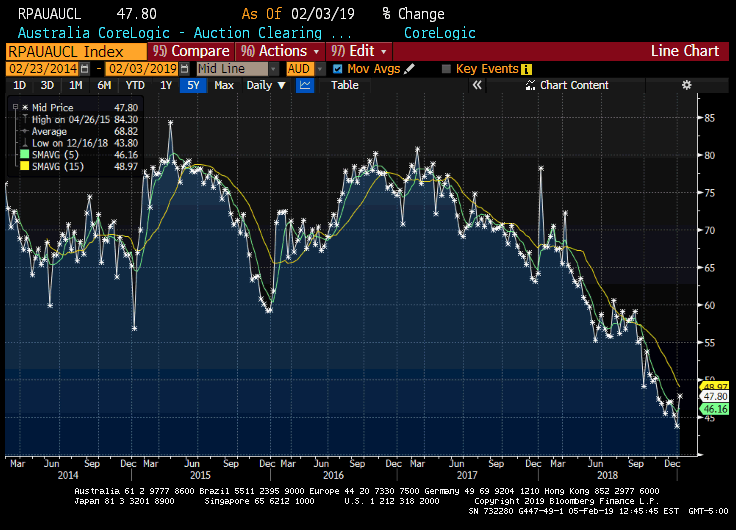Click the Chart Content button
The width and height of the screenshot is (736, 530).
click(x=567, y=85)
